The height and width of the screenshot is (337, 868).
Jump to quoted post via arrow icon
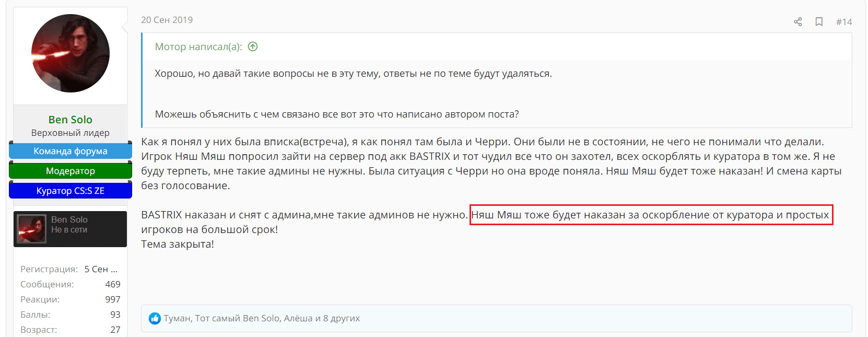point(253,47)
